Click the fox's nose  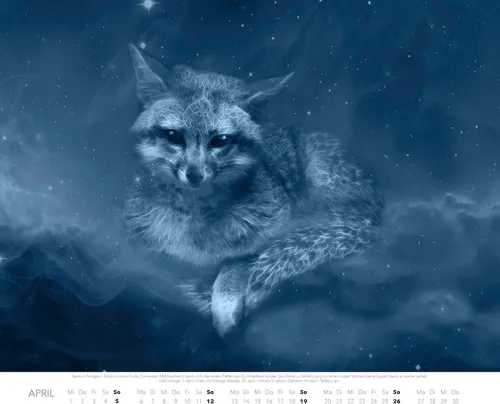coord(195,177)
